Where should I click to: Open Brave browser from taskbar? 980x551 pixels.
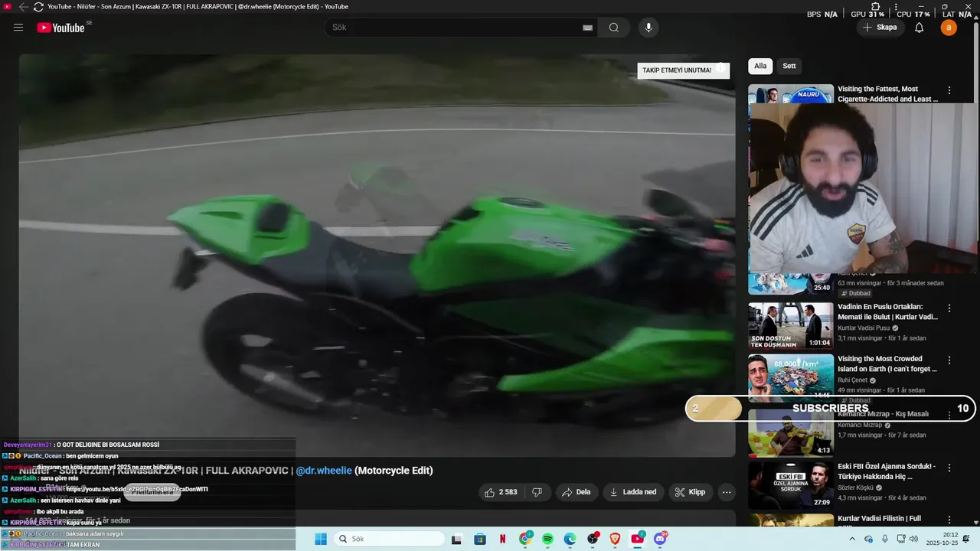click(x=615, y=539)
